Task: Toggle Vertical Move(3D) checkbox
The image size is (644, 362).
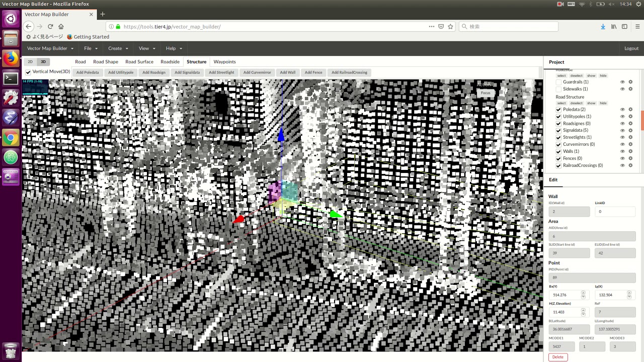Action: click(28, 72)
